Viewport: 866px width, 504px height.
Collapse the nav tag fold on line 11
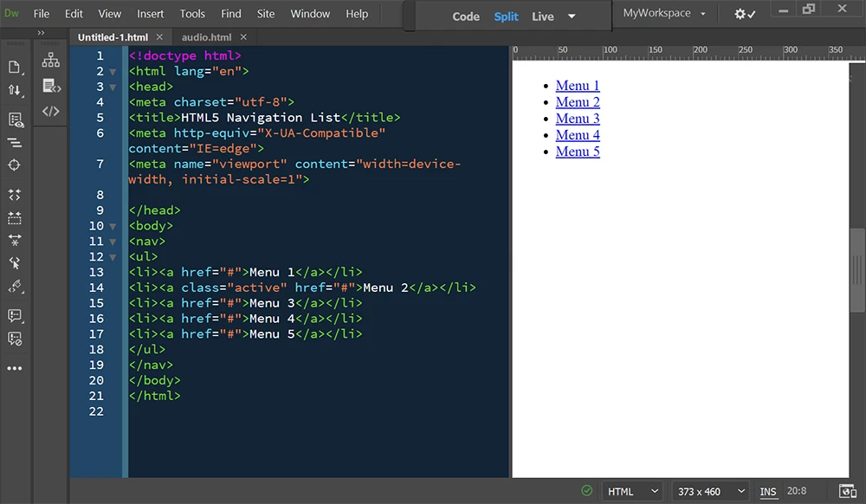click(x=113, y=242)
